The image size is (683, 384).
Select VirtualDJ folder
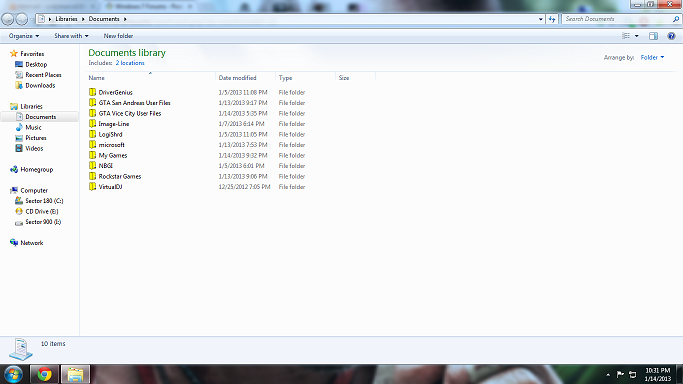click(x=110, y=187)
